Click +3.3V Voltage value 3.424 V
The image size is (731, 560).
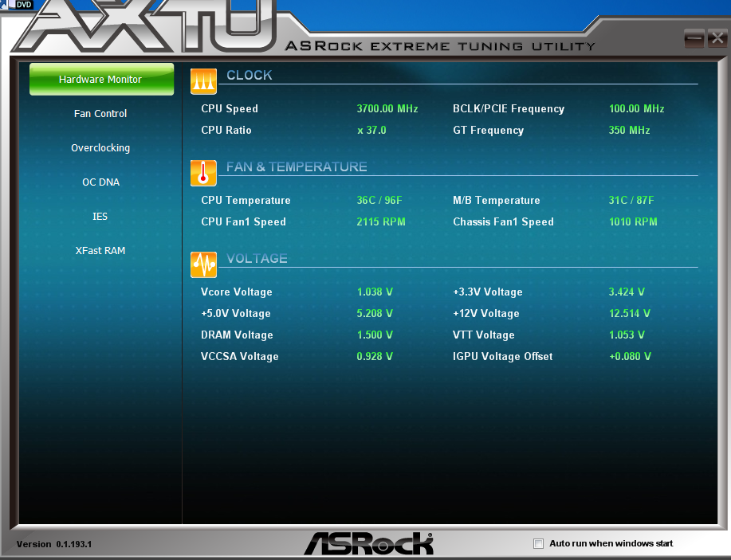[627, 292]
